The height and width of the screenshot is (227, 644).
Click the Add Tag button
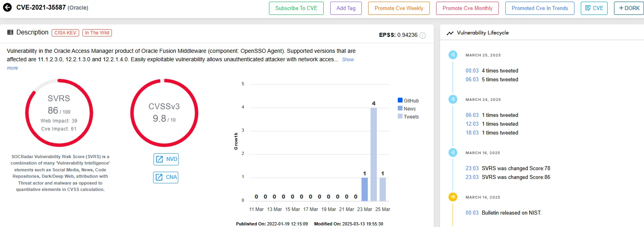(346, 8)
